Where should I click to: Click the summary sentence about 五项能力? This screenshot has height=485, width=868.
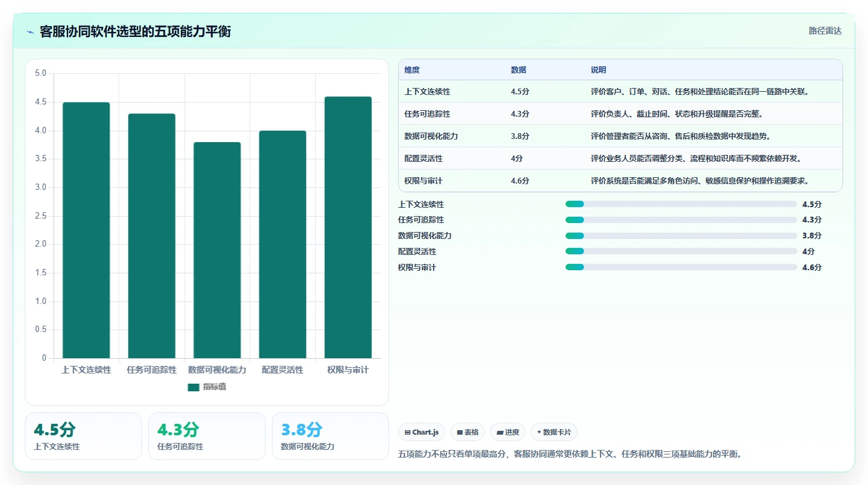[571, 454]
